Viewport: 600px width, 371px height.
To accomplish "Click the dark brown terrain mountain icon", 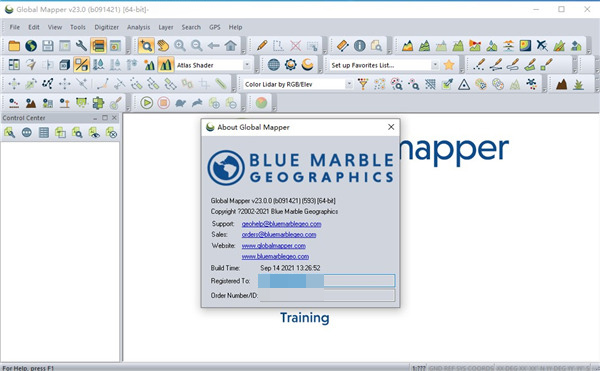I will 561,84.
